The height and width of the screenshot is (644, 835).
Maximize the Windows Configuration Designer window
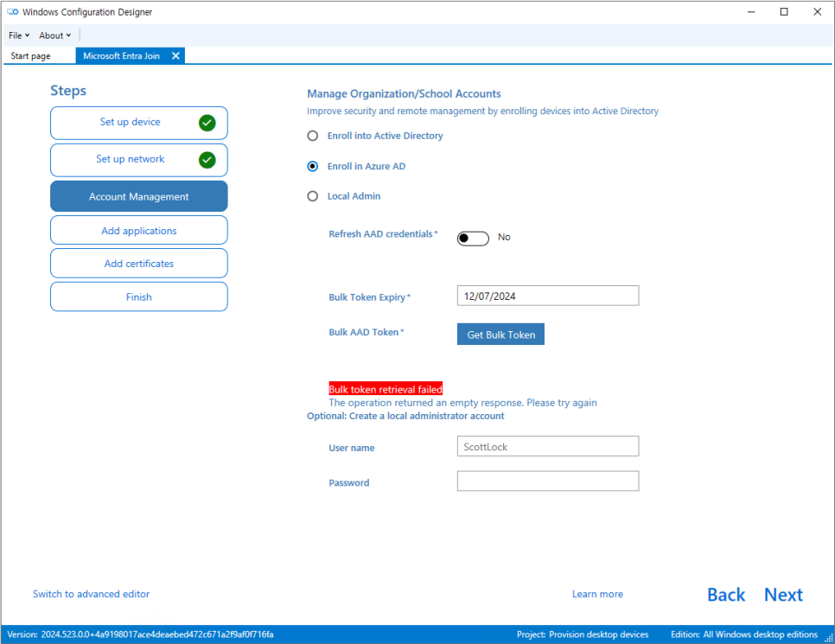784,12
